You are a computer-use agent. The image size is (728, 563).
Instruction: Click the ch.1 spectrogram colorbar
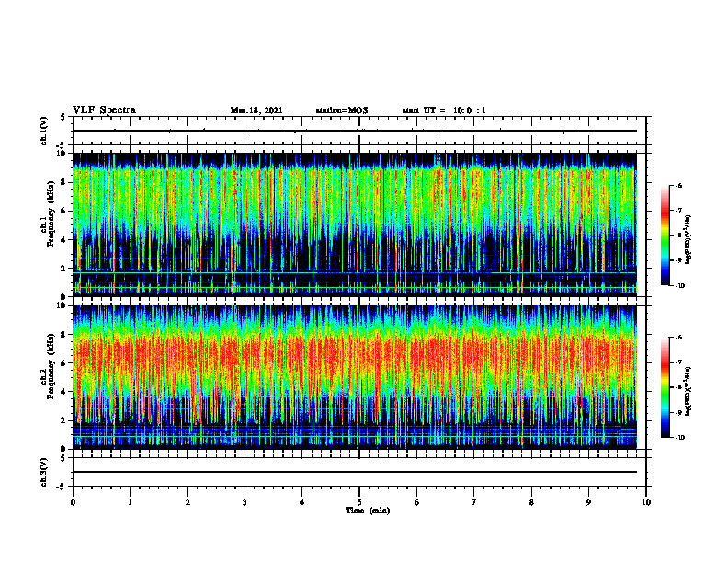coord(665,236)
